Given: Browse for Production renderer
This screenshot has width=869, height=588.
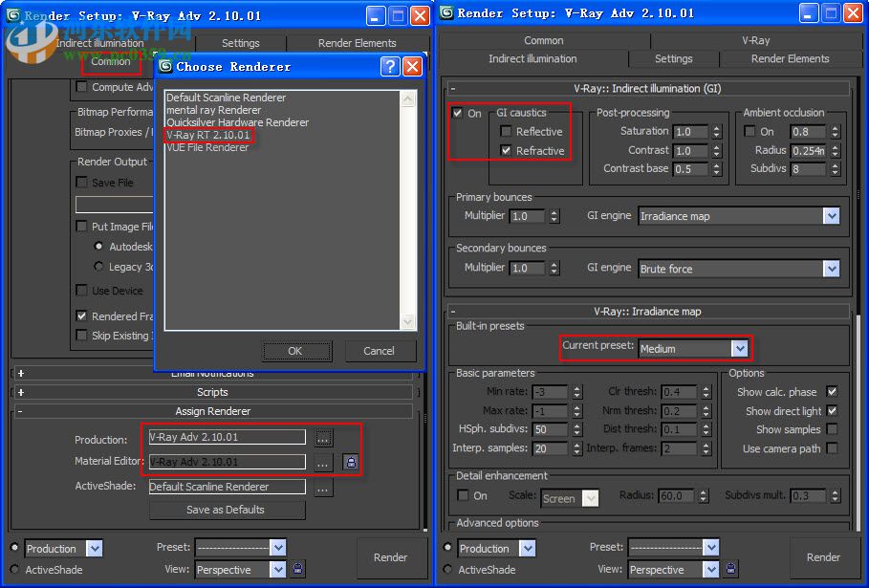Looking at the screenshot, I should pos(322,438).
